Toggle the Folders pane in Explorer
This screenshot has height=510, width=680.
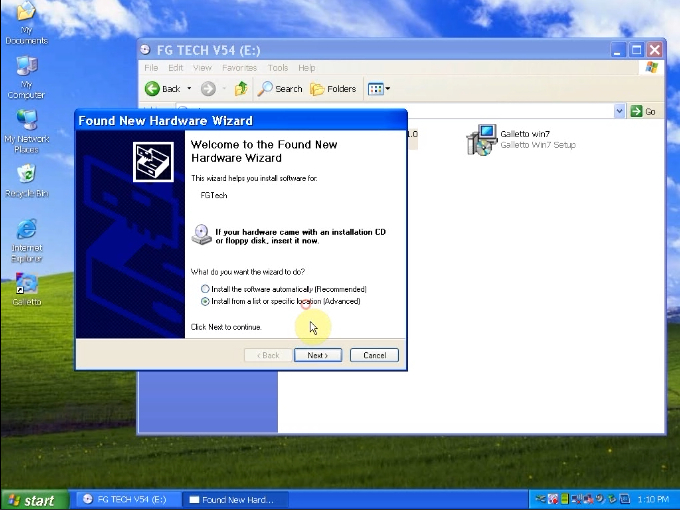[x=333, y=89]
